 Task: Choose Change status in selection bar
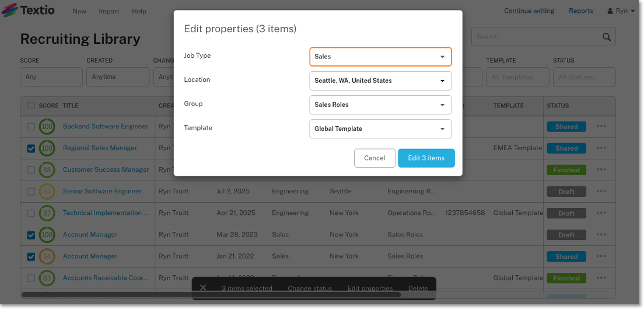click(310, 289)
